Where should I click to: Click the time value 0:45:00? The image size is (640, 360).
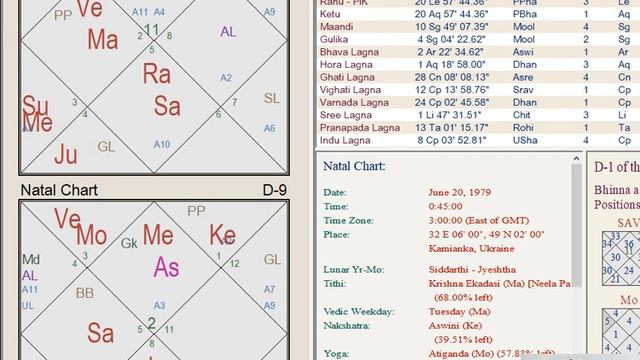tap(445, 207)
